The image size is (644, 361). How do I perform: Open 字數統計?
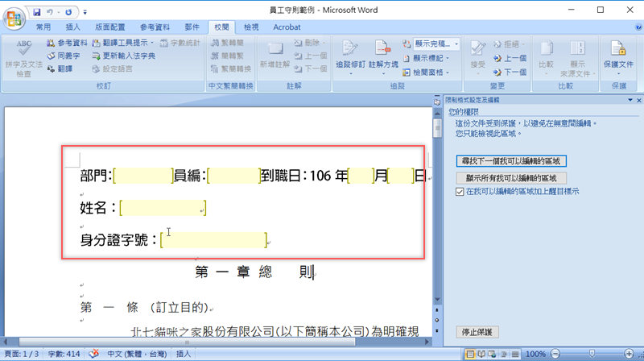180,43
